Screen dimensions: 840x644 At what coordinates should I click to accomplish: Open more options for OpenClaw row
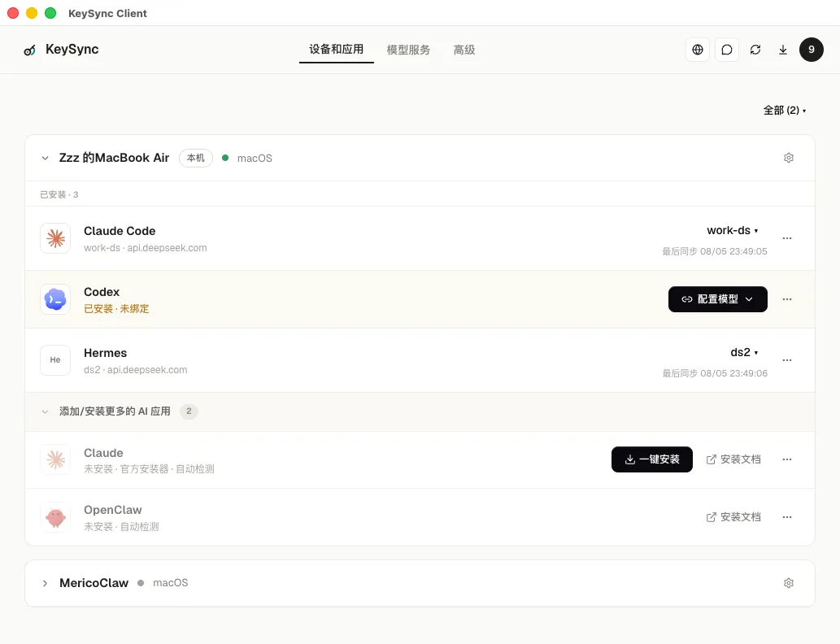click(787, 517)
